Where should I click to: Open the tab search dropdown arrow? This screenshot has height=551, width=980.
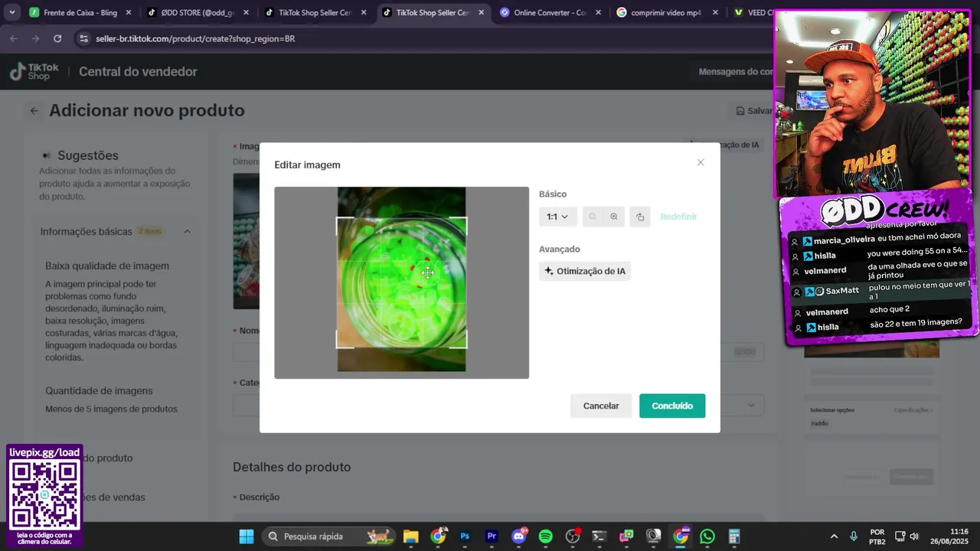coord(11,12)
